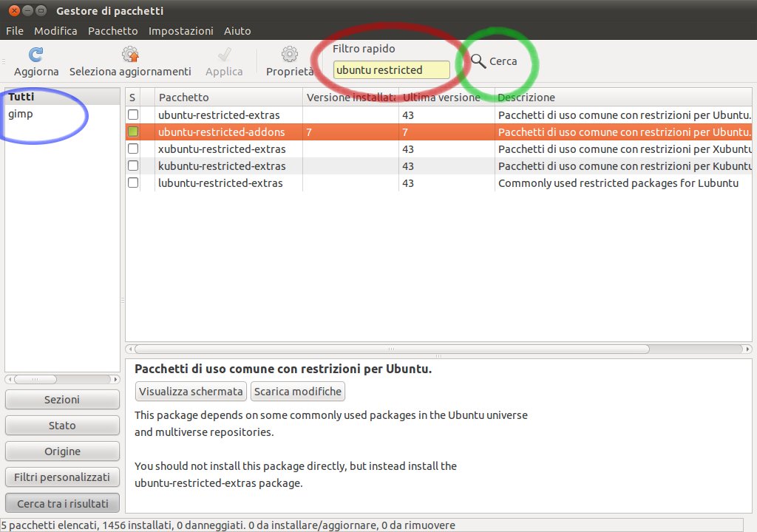Click the Cerca magnifying glass icon
The width and height of the screenshot is (757, 532).
[479, 61]
